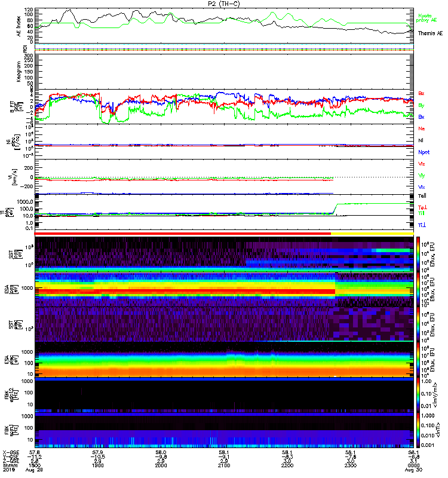The image size is (448, 478).
Task: Click the red "Bz" legend label
Action: coord(421,93)
